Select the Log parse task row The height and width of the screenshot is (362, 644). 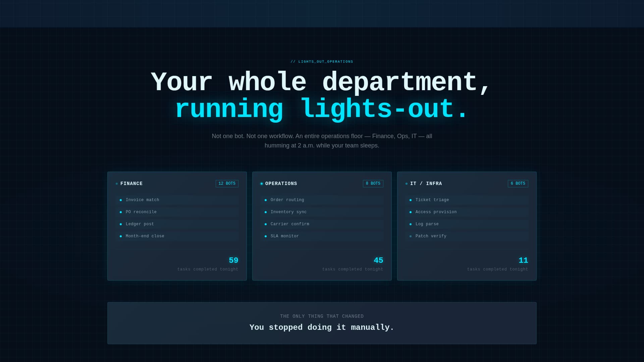click(x=467, y=224)
